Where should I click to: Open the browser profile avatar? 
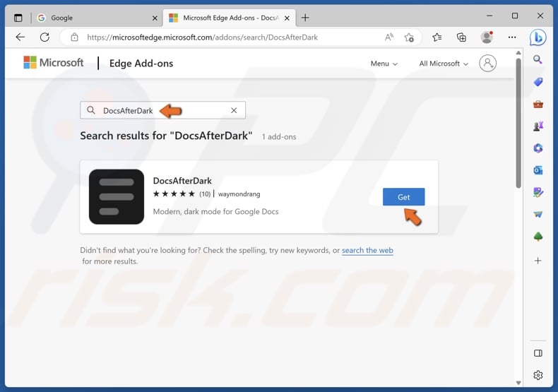tap(487, 37)
